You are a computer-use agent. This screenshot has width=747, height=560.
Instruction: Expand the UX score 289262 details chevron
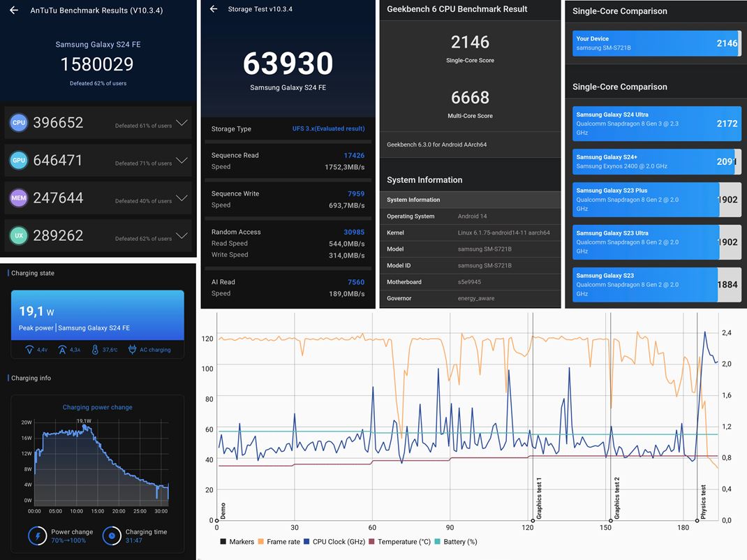[x=182, y=235]
